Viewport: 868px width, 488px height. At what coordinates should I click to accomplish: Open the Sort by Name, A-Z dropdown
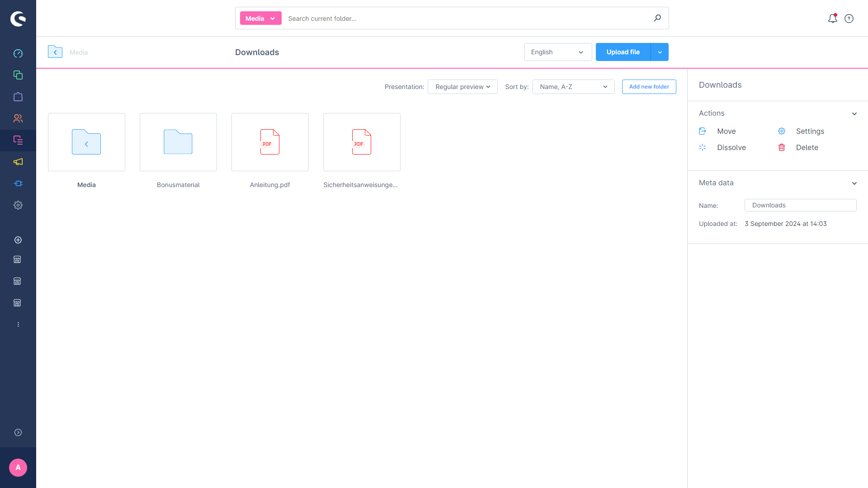[573, 87]
